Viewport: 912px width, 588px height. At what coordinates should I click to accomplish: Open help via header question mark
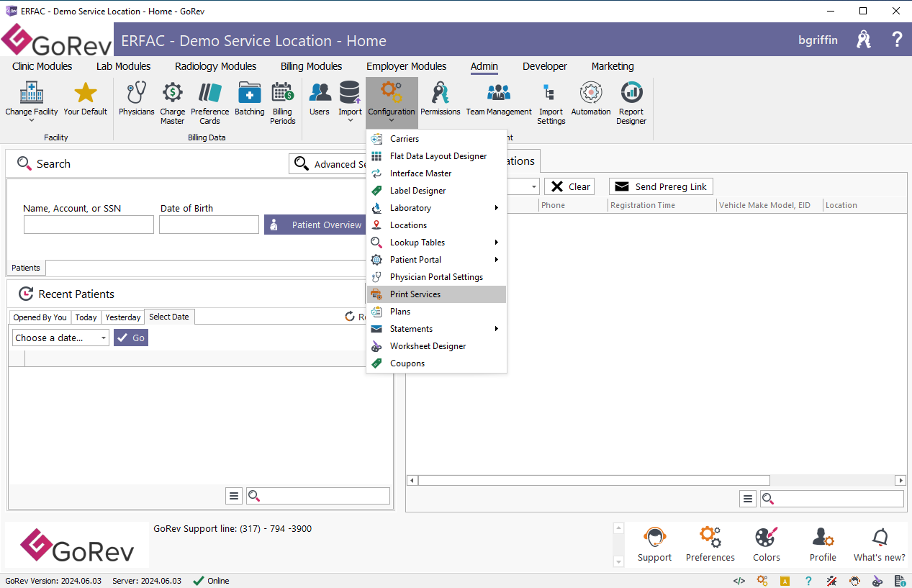pyautogui.click(x=897, y=40)
